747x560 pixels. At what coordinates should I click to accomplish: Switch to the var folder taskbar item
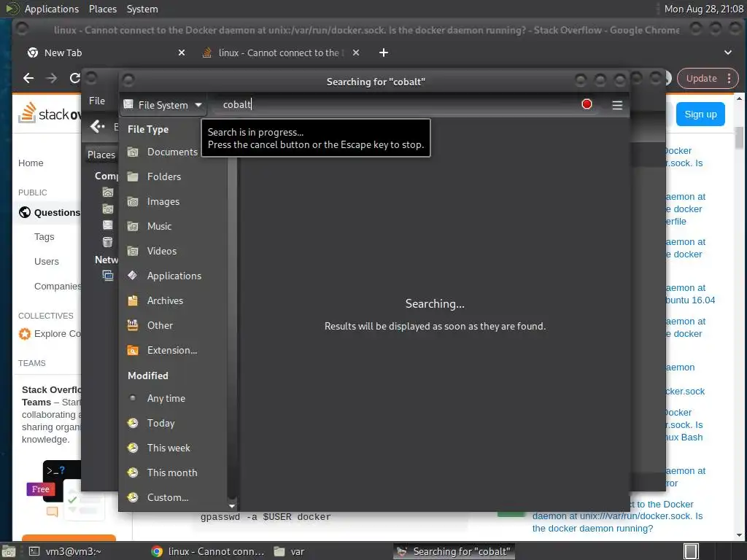[290, 551]
